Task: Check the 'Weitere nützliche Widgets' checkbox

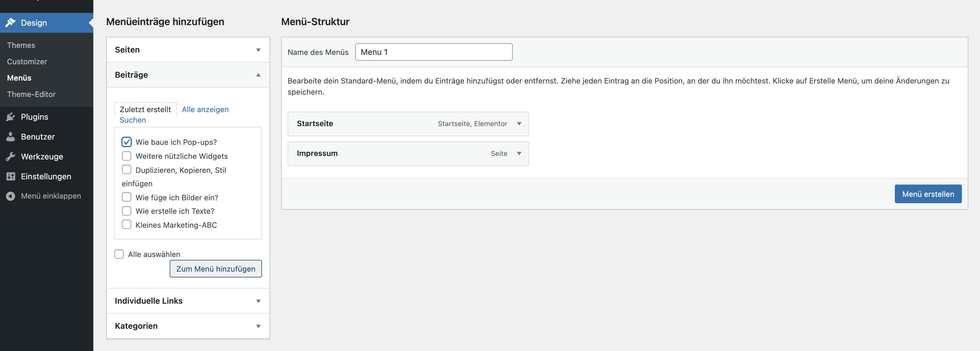Action: tap(126, 156)
